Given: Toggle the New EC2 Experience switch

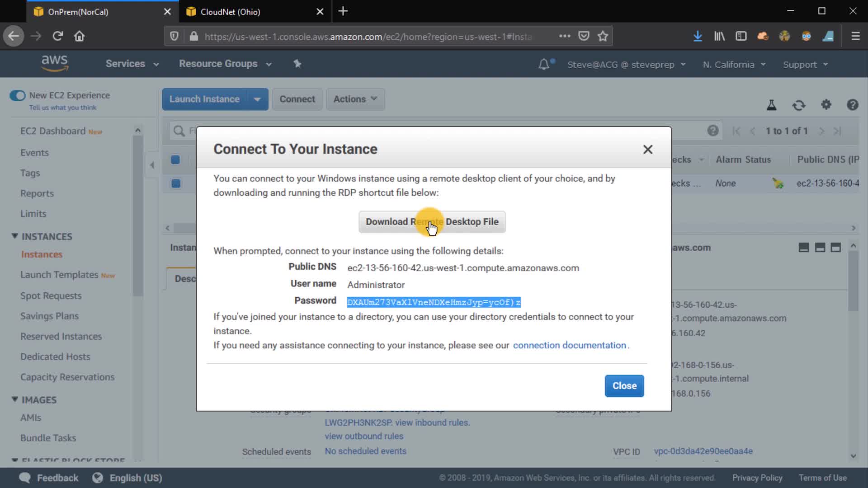Looking at the screenshot, I should point(18,95).
